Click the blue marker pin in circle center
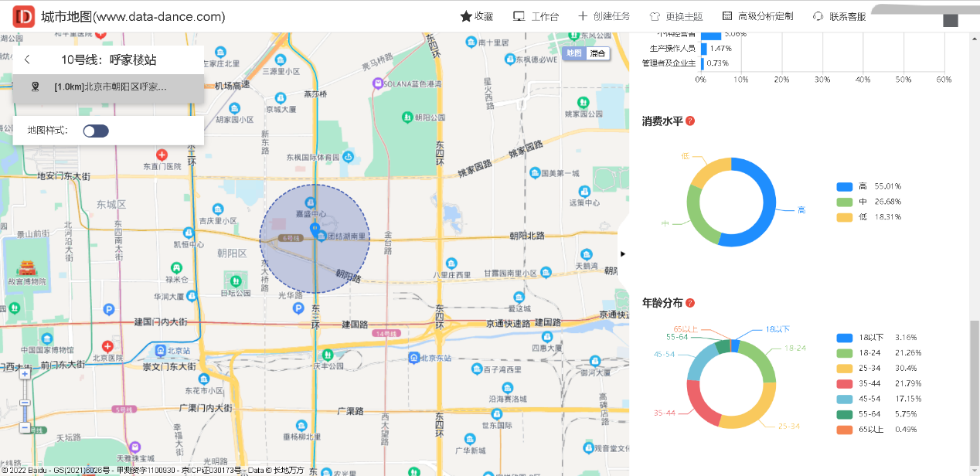 coord(314,229)
